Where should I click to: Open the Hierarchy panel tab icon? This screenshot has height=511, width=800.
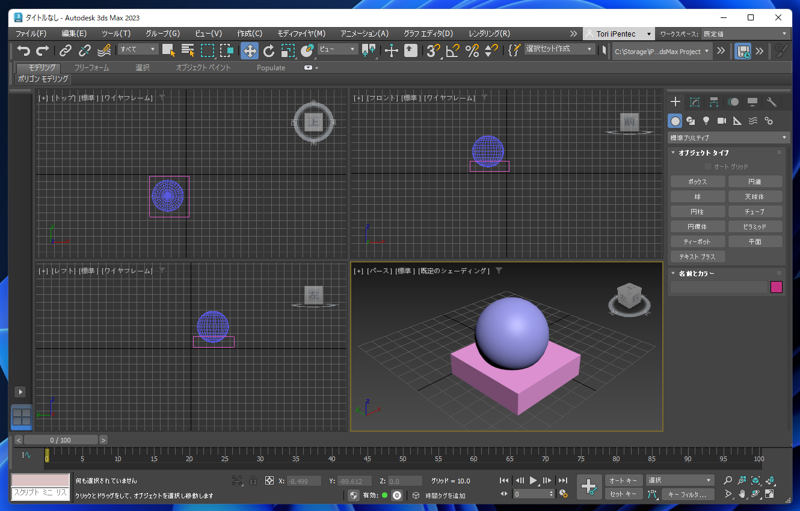(714, 102)
